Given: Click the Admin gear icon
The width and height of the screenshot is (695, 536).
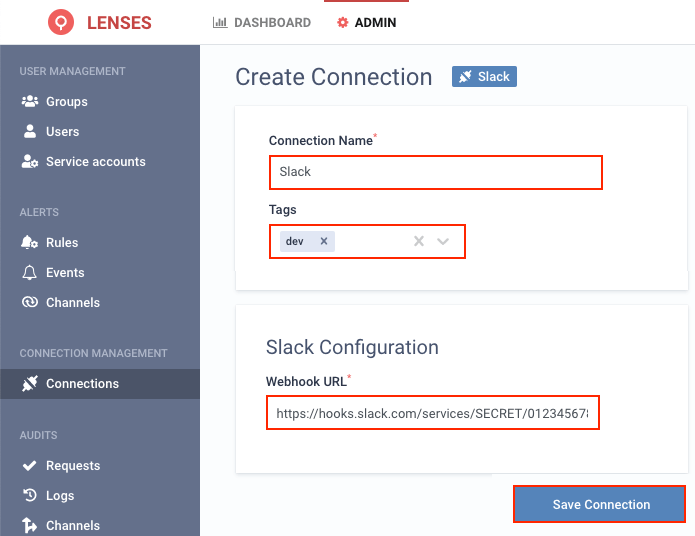Looking at the screenshot, I should click(342, 22).
